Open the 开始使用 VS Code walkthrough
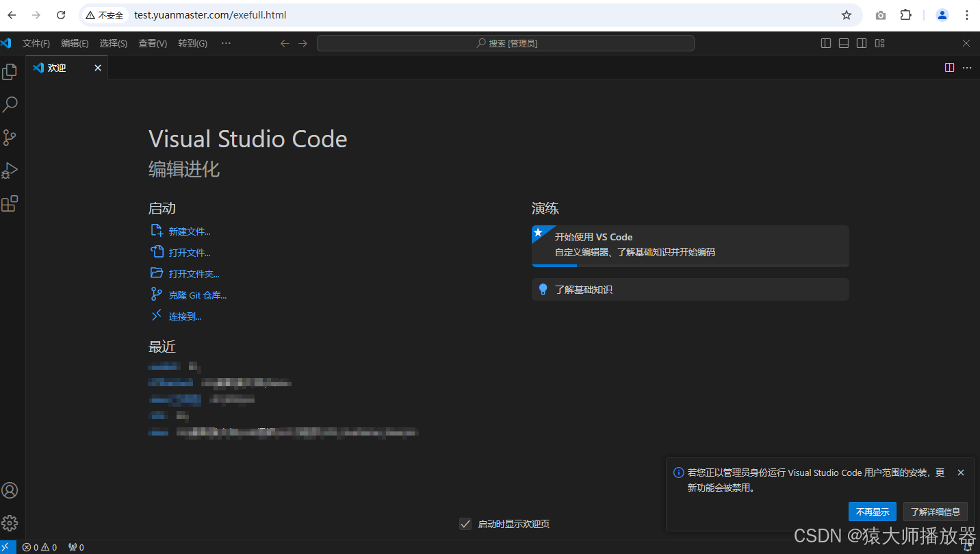The image size is (980, 554). coord(691,246)
